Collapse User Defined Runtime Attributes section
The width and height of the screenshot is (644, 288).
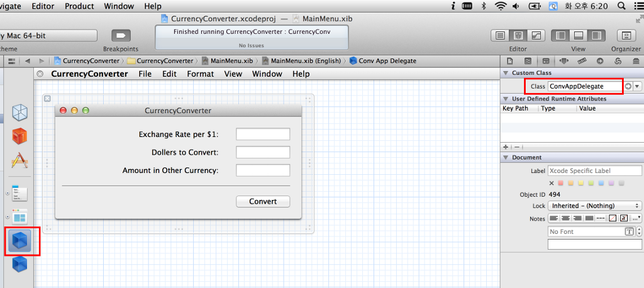click(506, 99)
